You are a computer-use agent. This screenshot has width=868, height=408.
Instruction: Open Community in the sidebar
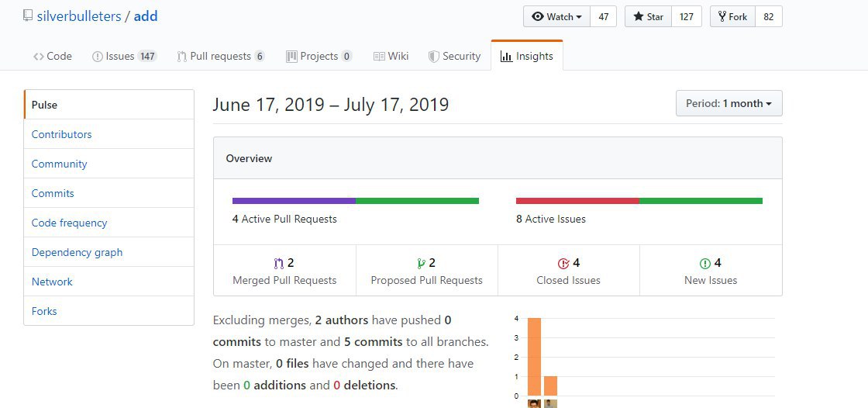tap(109, 164)
